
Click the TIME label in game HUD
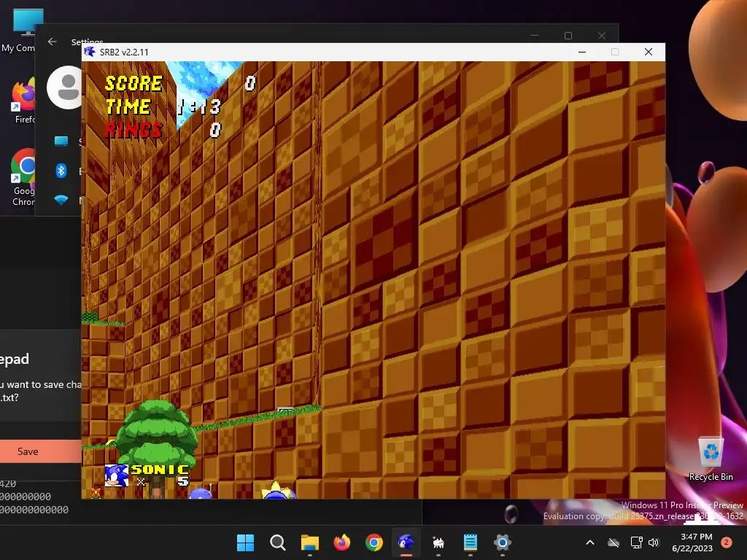[128, 106]
